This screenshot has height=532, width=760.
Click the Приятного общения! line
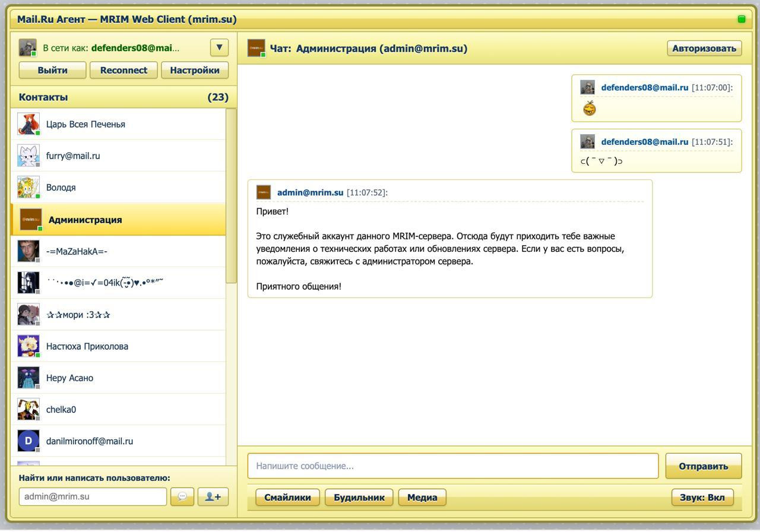(299, 286)
